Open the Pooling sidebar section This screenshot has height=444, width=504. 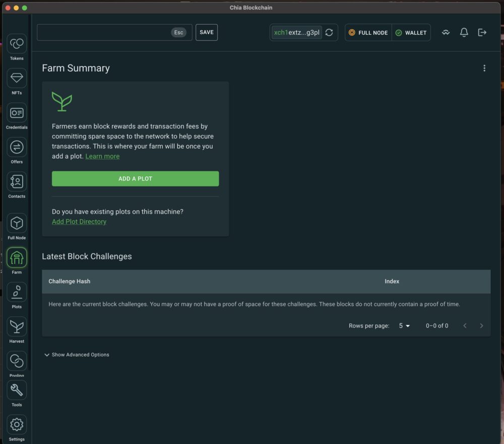17,364
